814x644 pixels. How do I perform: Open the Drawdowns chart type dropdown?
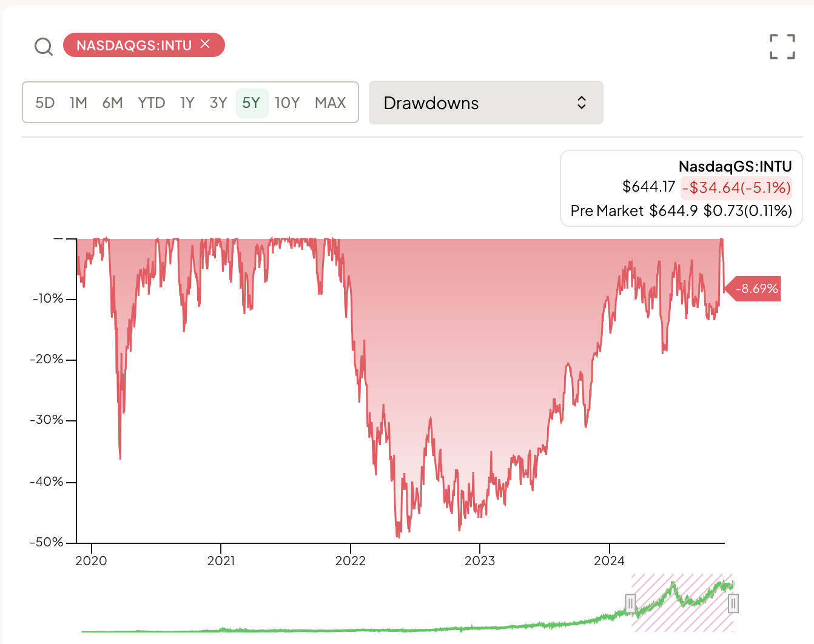click(486, 102)
